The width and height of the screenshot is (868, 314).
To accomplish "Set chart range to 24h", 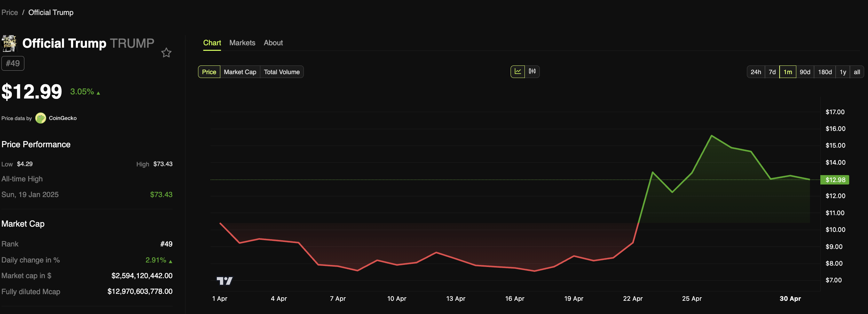I will click(x=756, y=72).
